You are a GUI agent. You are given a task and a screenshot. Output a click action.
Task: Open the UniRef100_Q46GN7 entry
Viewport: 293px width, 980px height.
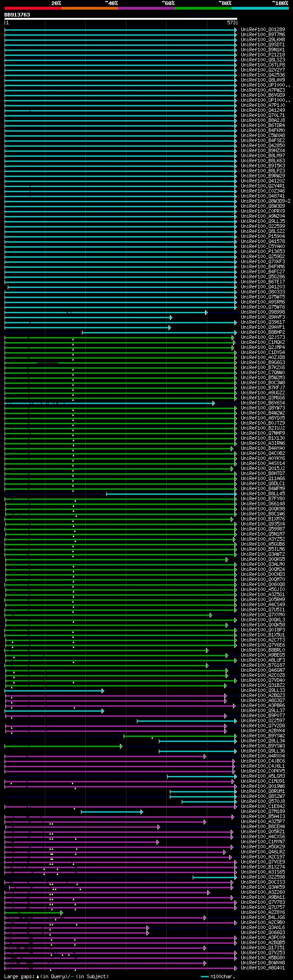[263, 670]
